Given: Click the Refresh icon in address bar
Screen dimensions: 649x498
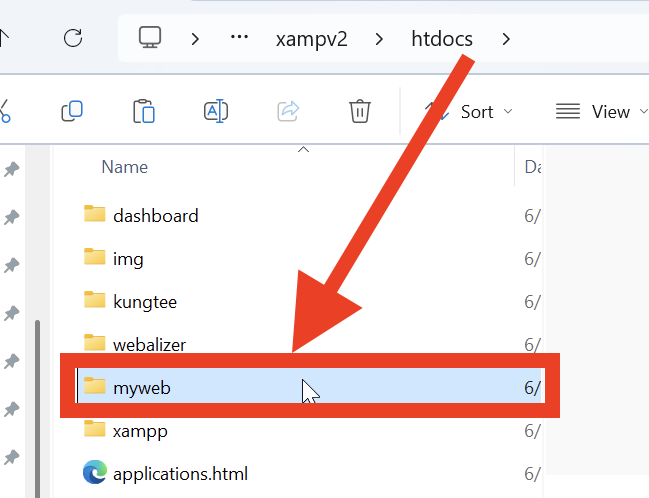Looking at the screenshot, I should click(x=72, y=38).
